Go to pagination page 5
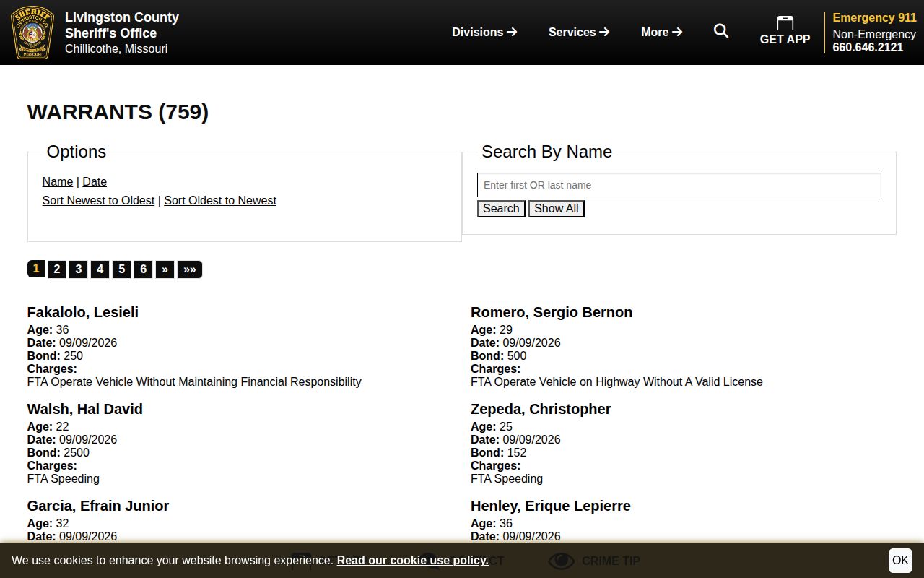 click(122, 269)
